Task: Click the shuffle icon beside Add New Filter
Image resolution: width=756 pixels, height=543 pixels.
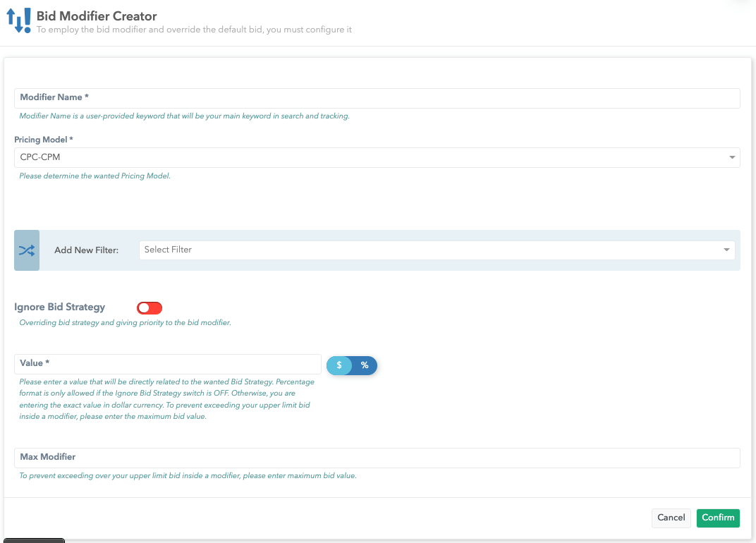Action: coord(27,250)
